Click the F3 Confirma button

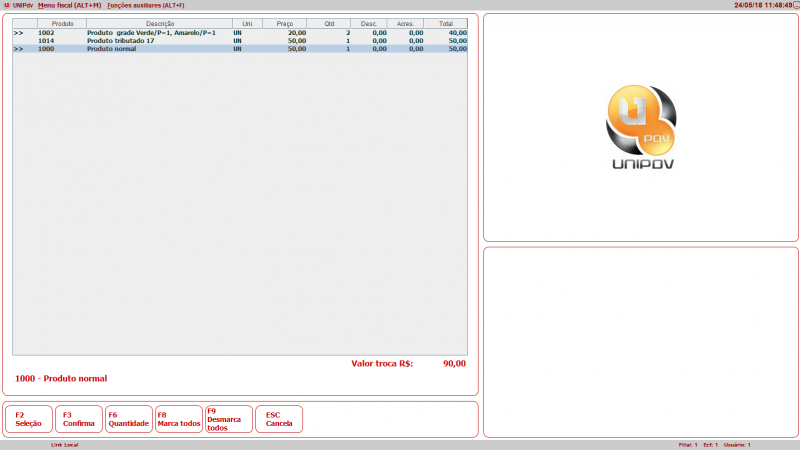coord(79,419)
